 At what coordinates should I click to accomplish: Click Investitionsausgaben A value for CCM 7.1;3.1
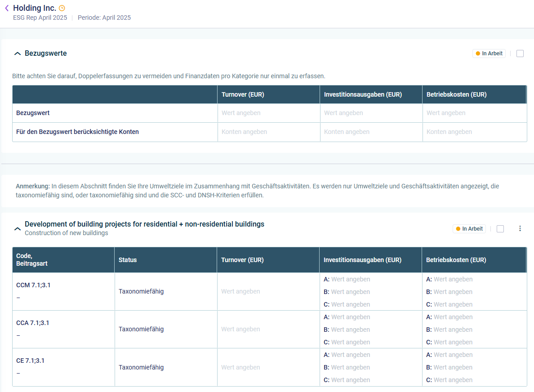(351, 279)
